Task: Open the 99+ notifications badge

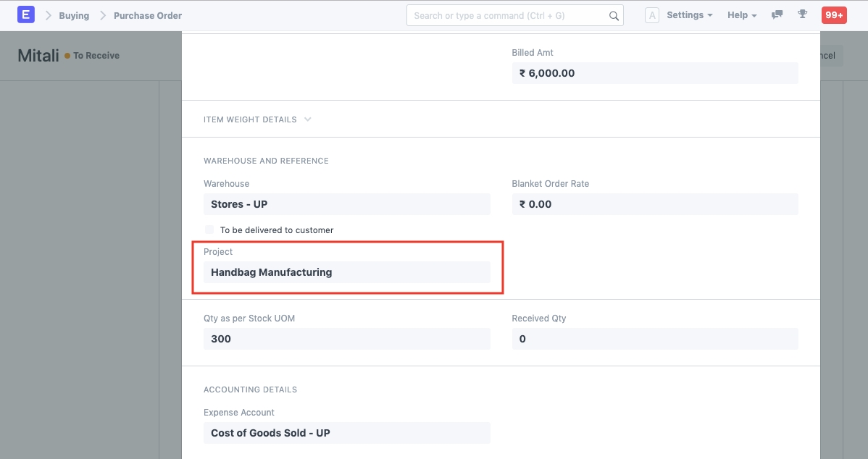Action: tap(833, 15)
